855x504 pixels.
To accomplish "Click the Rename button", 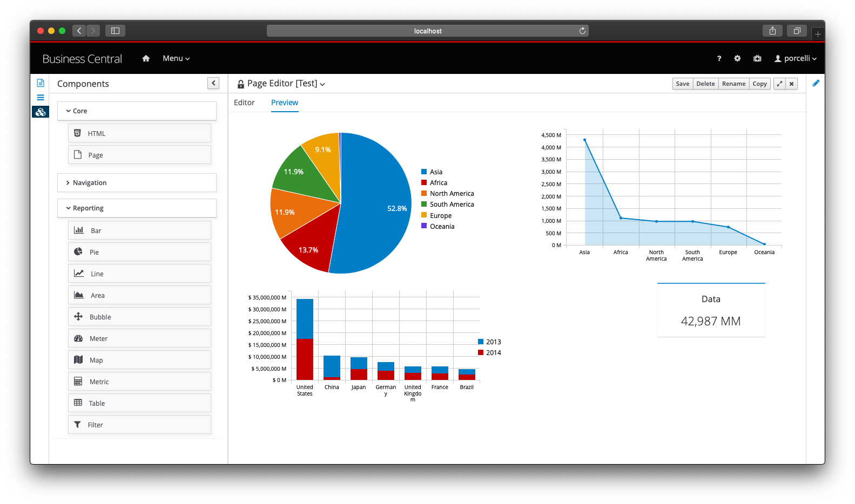I will click(733, 84).
